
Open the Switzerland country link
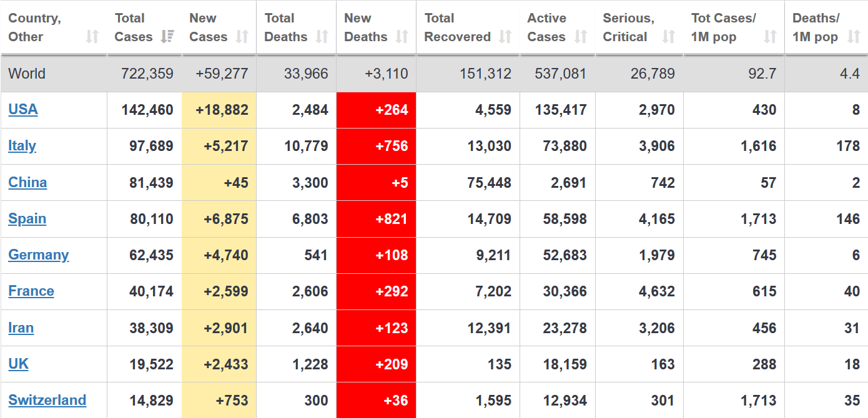click(x=47, y=401)
